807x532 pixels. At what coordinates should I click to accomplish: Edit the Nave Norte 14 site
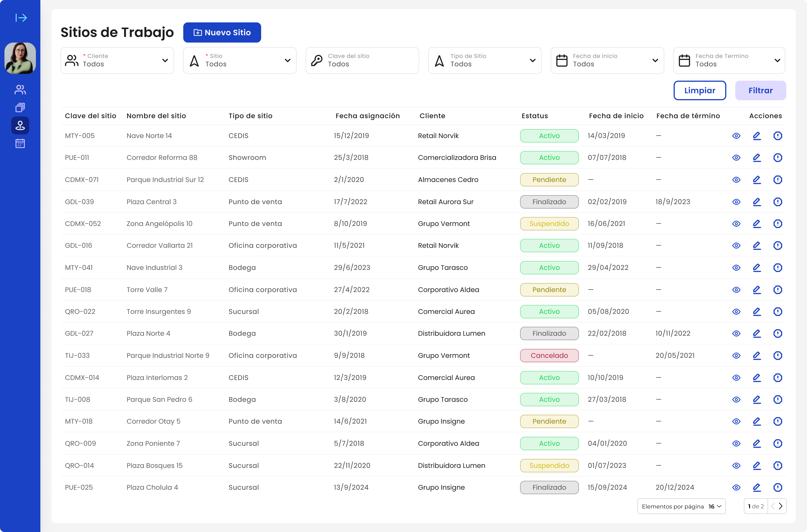tap(757, 136)
